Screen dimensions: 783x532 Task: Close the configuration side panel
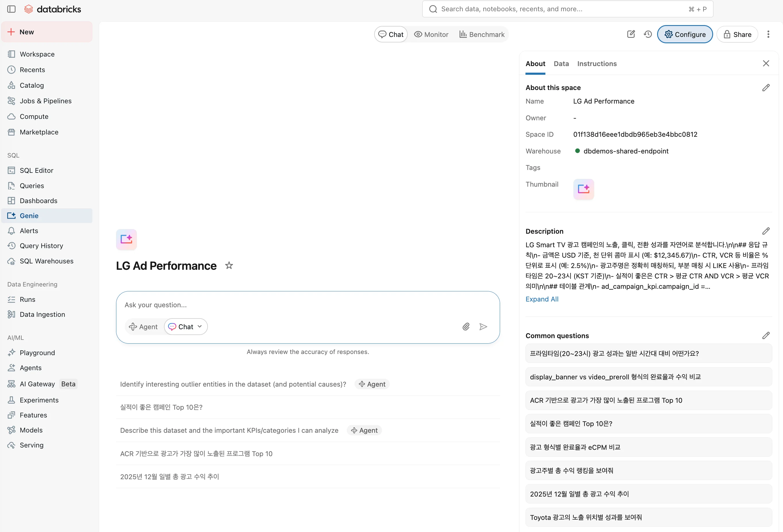(766, 64)
